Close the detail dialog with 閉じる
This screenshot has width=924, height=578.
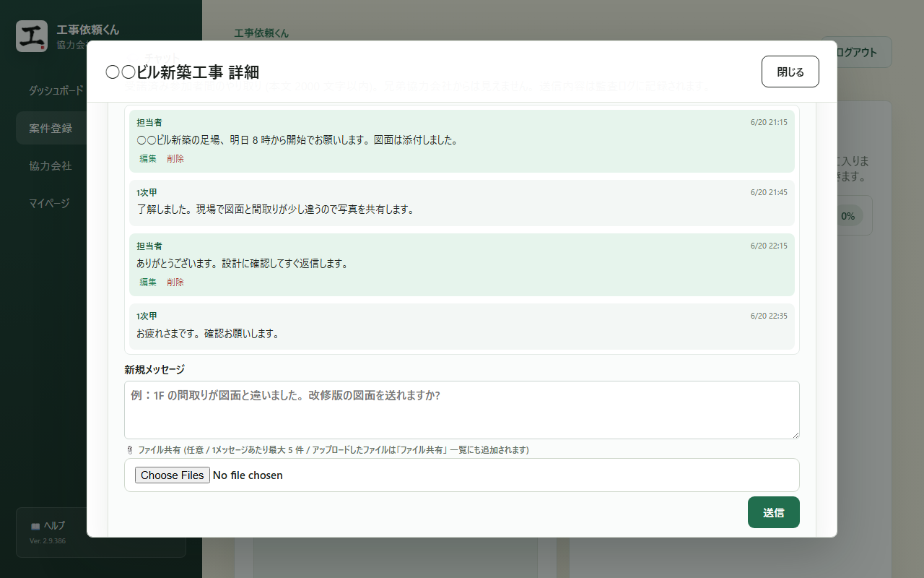point(790,72)
